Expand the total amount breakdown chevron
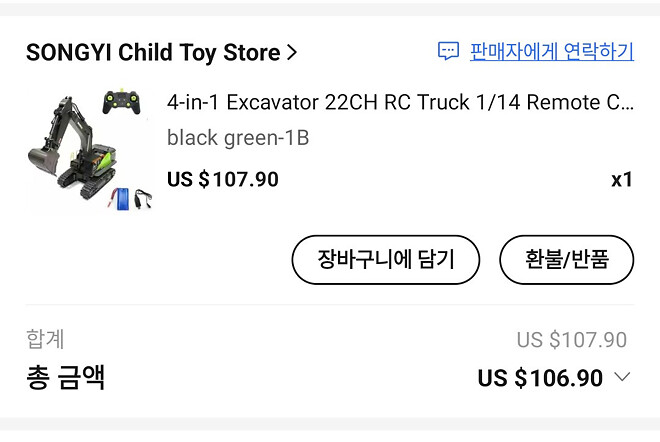The image size is (660, 442). point(622,377)
